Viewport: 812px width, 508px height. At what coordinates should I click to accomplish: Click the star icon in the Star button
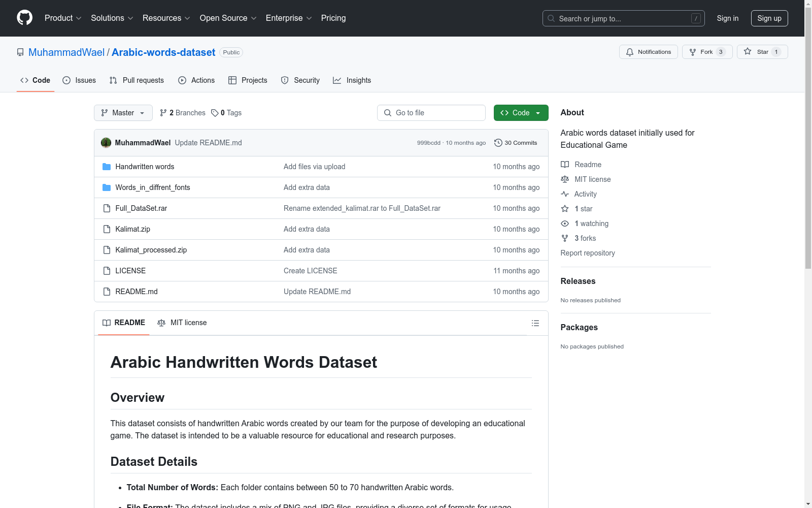click(x=748, y=51)
